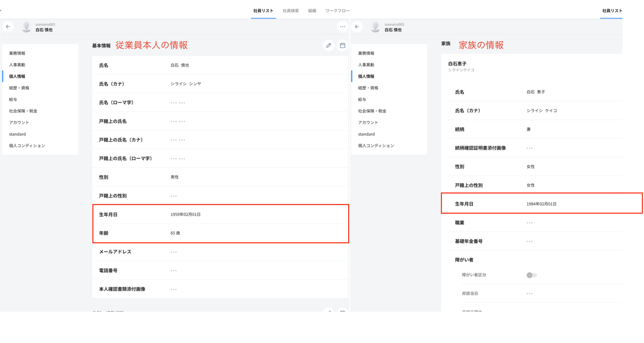Click 個人コンディション in the 家族 panel sidebar
The width and height of the screenshot is (644, 343).
point(376,146)
